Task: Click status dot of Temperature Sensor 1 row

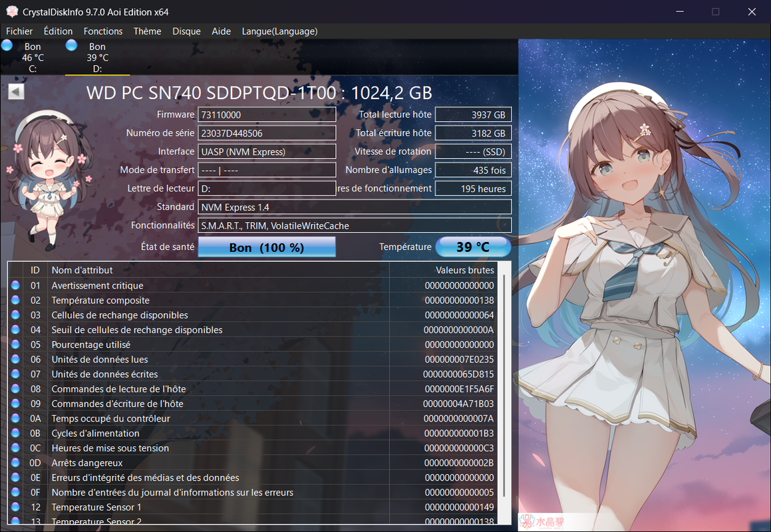Action: point(15,507)
